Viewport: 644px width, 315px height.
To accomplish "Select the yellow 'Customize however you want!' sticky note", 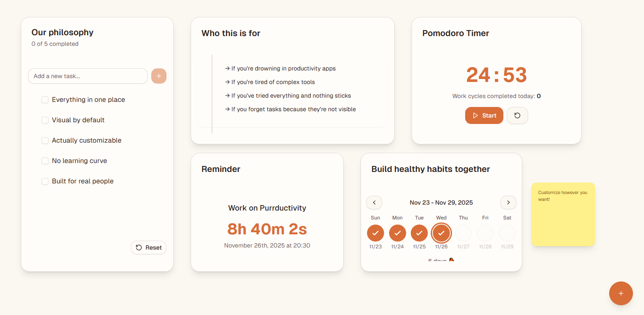I will [x=563, y=214].
